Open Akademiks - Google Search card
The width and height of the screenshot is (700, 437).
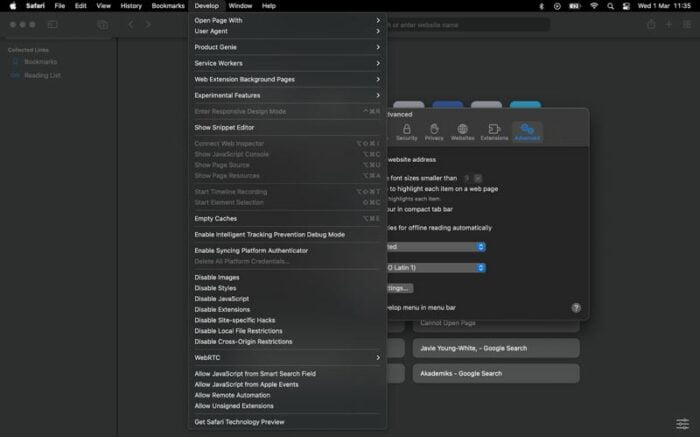coord(496,373)
